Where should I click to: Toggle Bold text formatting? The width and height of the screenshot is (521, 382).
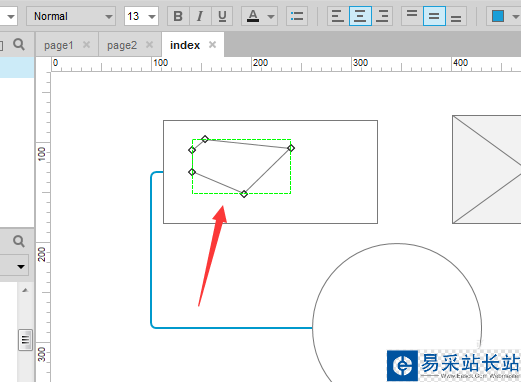[x=178, y=16]
